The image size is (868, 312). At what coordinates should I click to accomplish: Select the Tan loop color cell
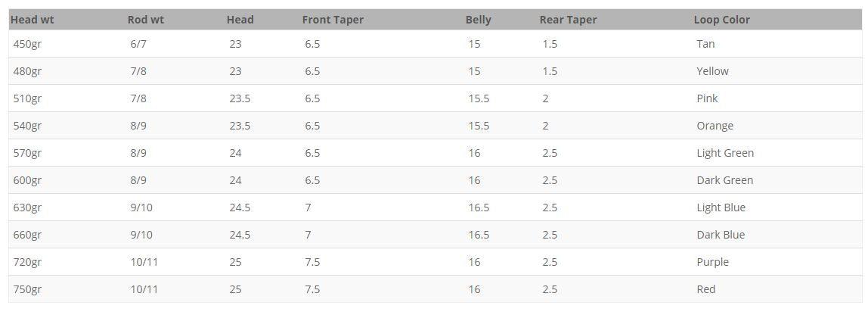coord(705,44)
